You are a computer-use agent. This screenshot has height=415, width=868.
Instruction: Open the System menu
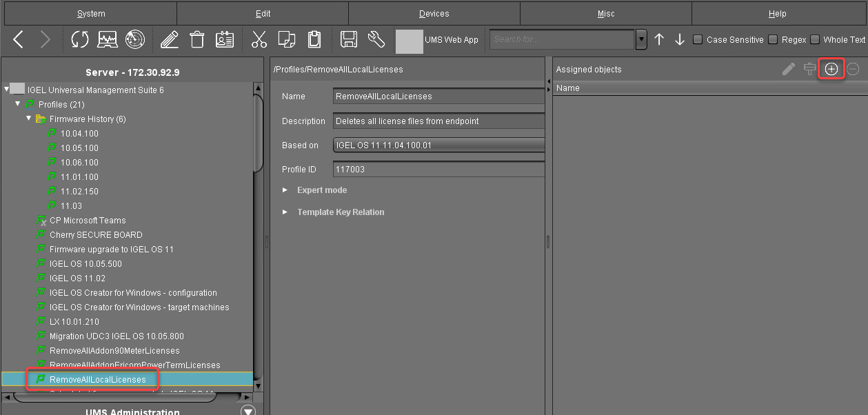coord(91,14)
